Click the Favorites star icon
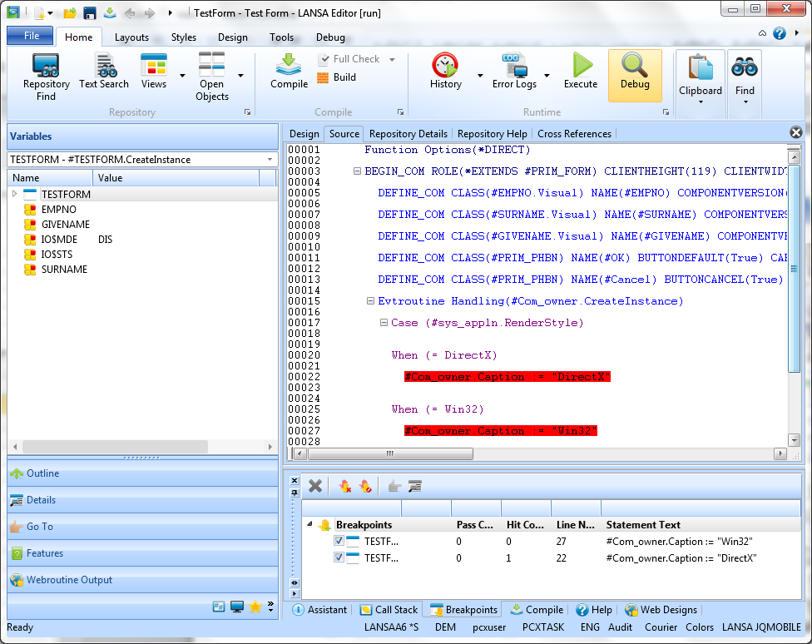 [255, 607]
